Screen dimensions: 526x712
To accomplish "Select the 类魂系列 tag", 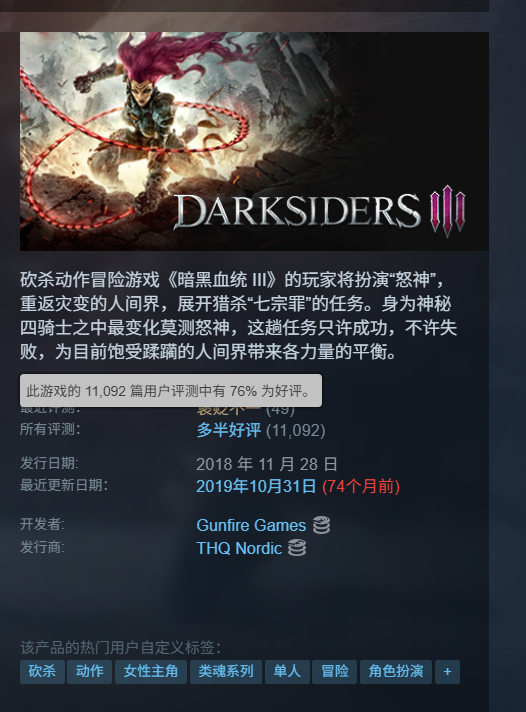I will click(226, 672).
